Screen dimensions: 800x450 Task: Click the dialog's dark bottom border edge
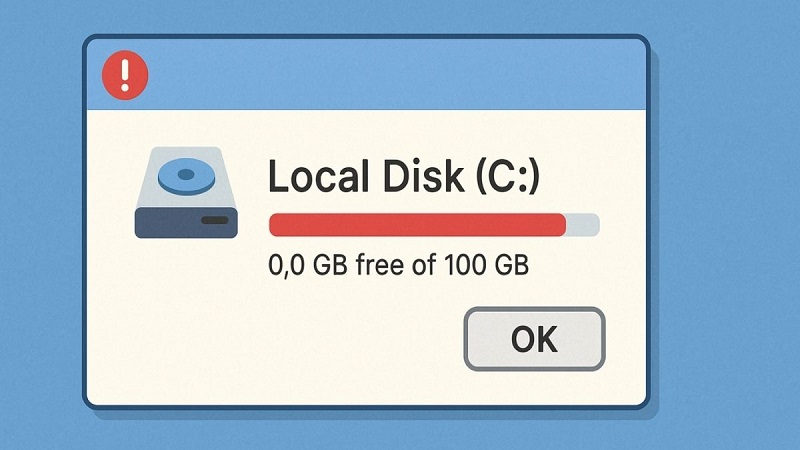click(x=366, y=406)
